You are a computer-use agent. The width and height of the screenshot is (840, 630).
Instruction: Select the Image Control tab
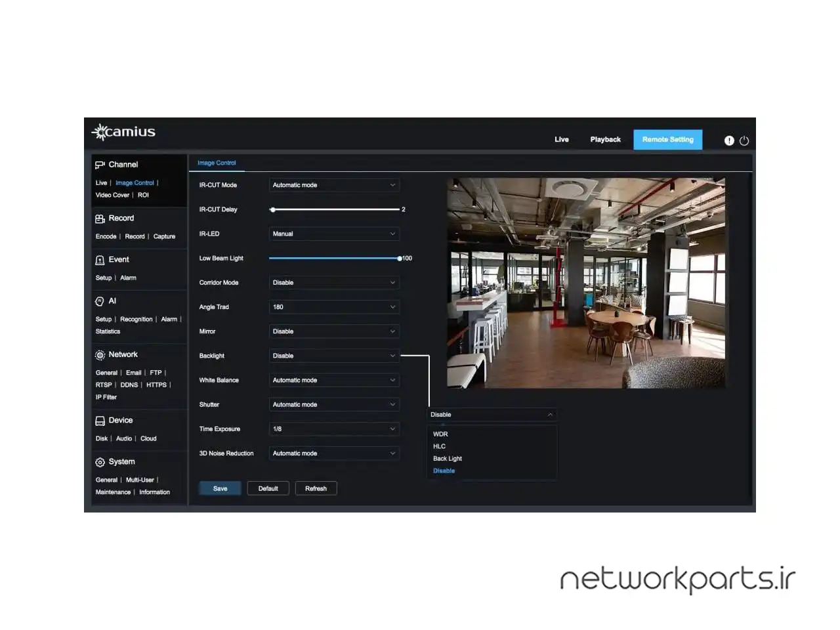(x=217, y=163)
